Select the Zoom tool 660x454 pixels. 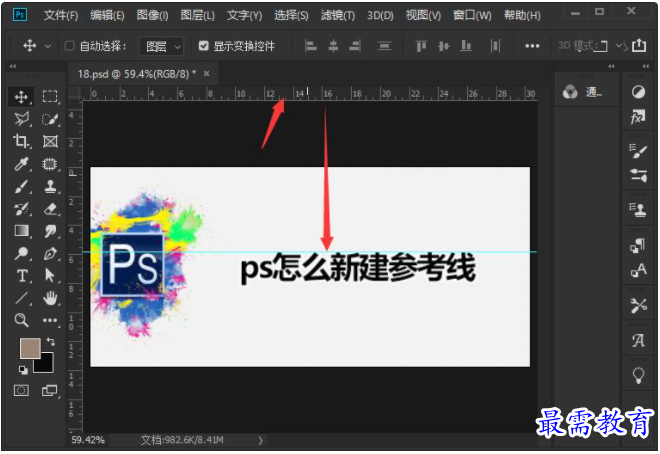(x=21, y=321)
